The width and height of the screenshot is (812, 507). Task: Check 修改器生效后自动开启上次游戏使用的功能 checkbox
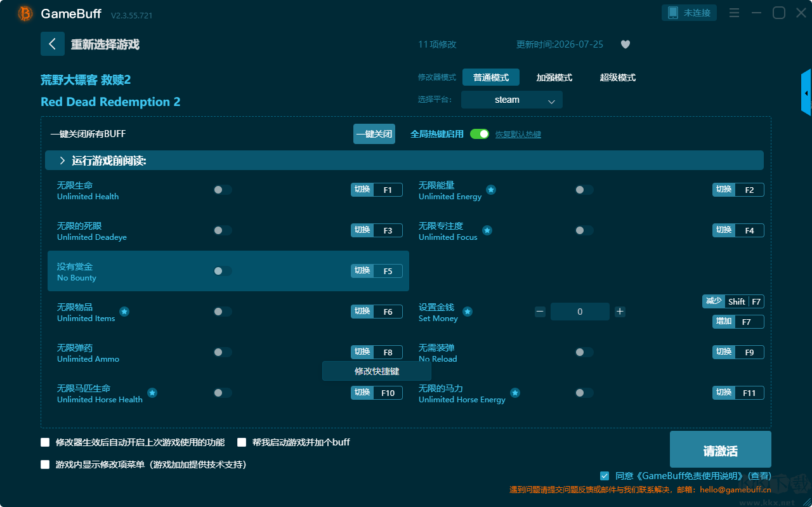(x=45, y=442)
